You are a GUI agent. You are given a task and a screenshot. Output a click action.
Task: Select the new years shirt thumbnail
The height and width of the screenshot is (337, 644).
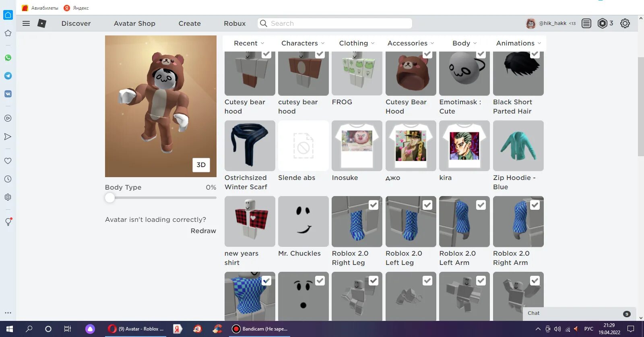pos(250,221)
